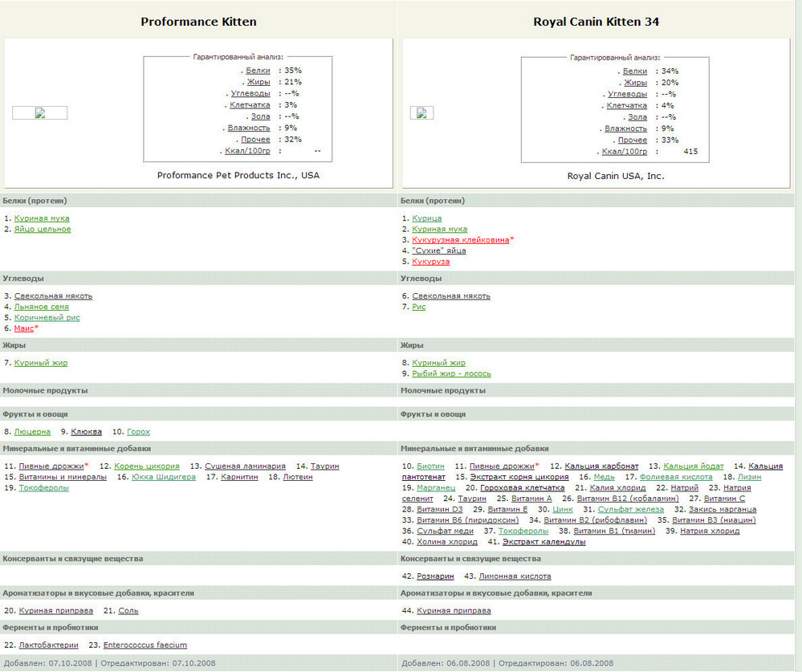The height and width of the screenshot is (672, 802).
Task: Click the Кальция карбонат link
Action: (x=601, y=466)
